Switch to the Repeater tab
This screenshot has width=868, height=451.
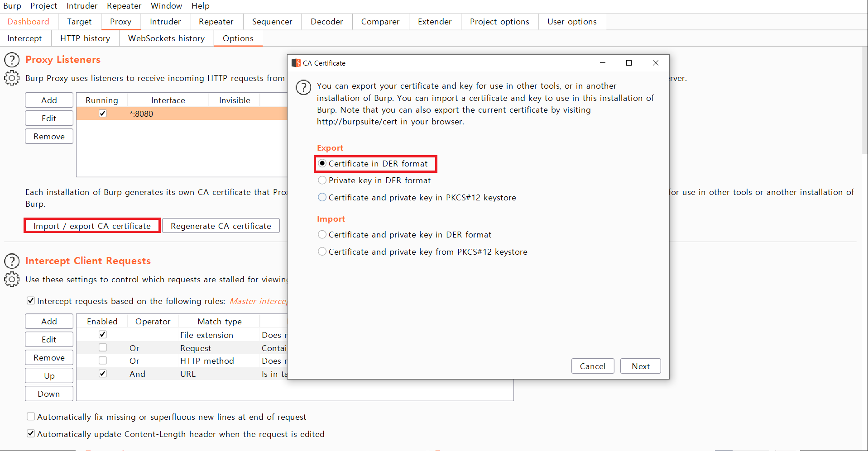tap(216, 22)
